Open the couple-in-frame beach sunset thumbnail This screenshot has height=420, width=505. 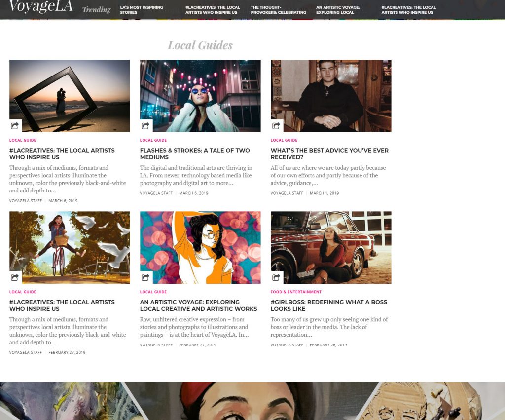70,96
